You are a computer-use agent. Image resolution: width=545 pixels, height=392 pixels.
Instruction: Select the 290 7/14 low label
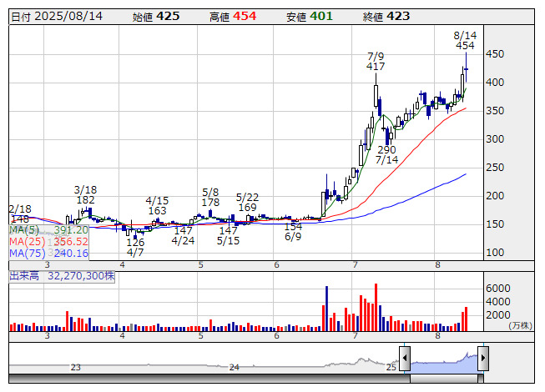tap(387, 155)
